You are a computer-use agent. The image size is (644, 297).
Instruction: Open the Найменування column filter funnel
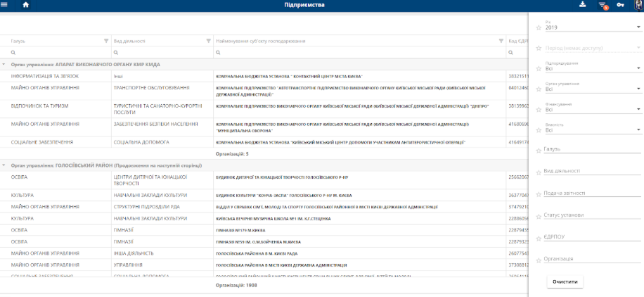point(501,41)
